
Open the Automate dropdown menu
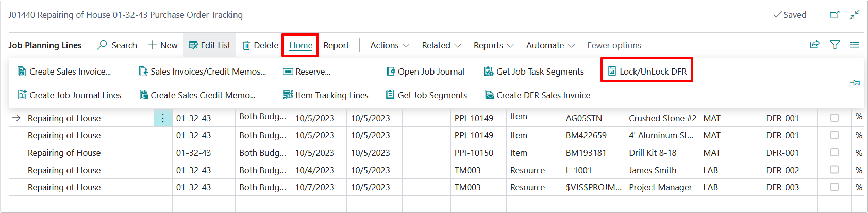click(550, 45)
